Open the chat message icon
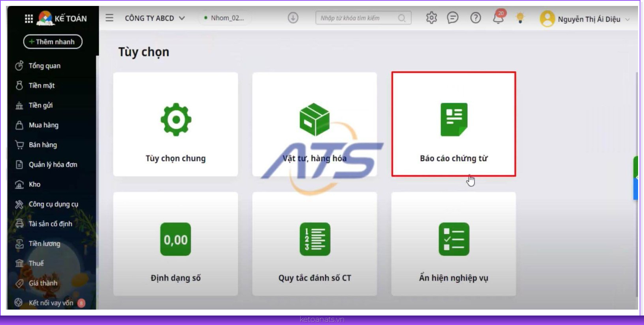The width and height of the screenshot is (644, 325). [x=453, y=18]
